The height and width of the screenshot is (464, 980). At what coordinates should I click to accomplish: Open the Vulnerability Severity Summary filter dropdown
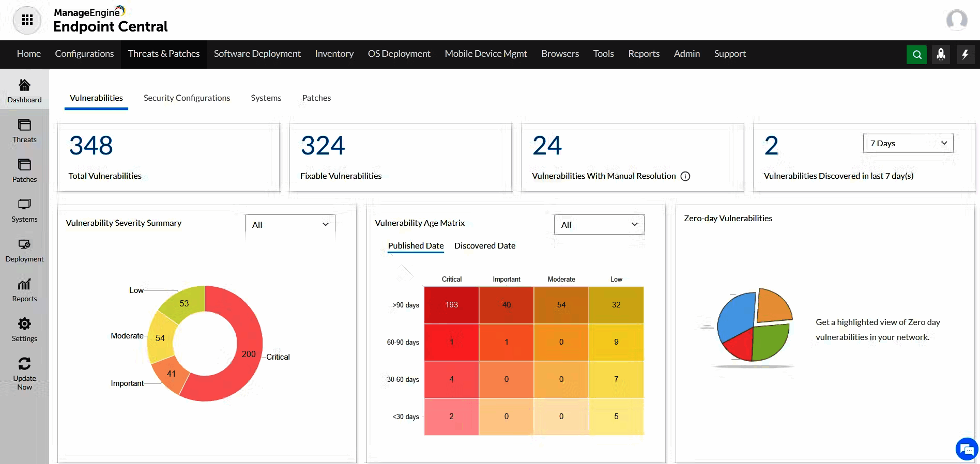pyautogui.click(x=290, y=225)
